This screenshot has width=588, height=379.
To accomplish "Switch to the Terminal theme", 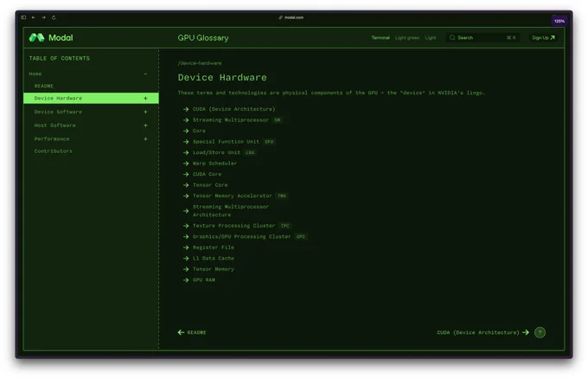I will click(x=380, y=37).
